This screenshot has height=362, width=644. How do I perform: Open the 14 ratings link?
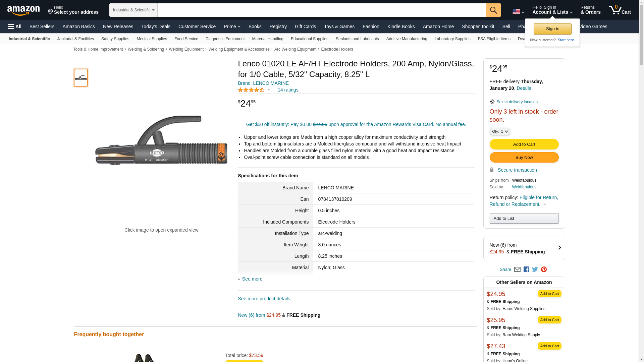click(x=288, y=90)
